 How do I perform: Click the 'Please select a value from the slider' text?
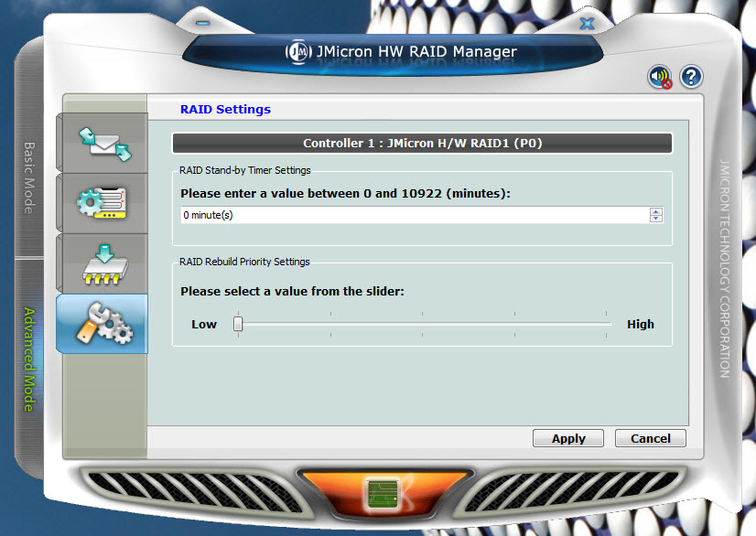[292, 292]
